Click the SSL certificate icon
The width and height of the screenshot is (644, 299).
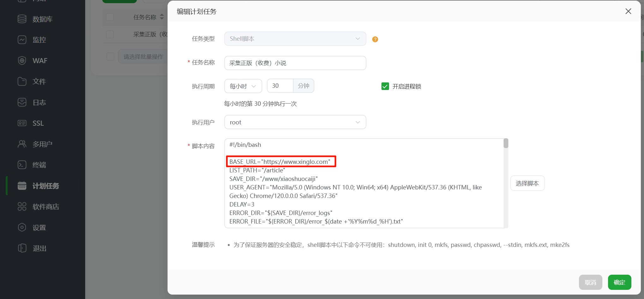click(x=22, y=123)
